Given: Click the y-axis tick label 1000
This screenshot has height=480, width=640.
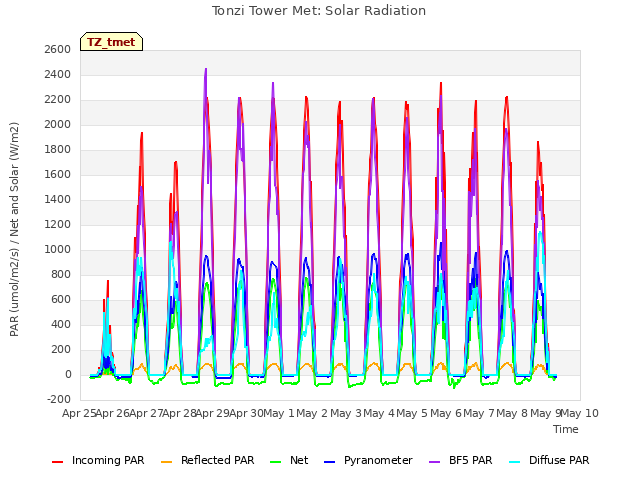Looking at the screenshot, I should coord(58,249).
